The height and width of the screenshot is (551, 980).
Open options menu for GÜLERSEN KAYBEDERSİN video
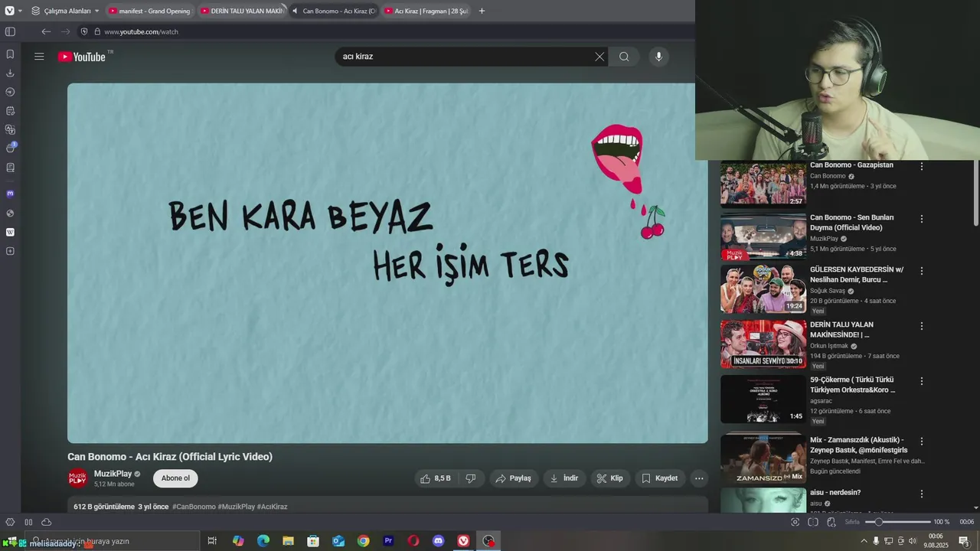(x=922, y=271)
